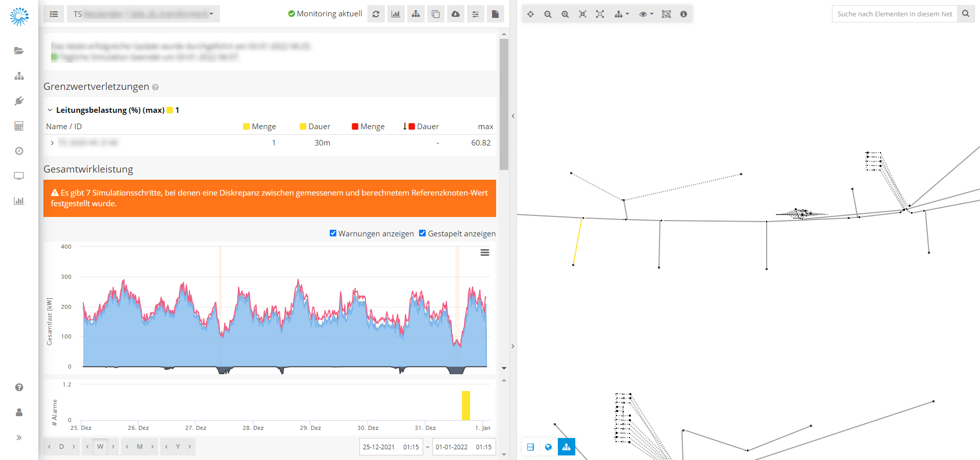Expand the line row with max 60.82
Screen dimensions: 980x460
(52, 143)
